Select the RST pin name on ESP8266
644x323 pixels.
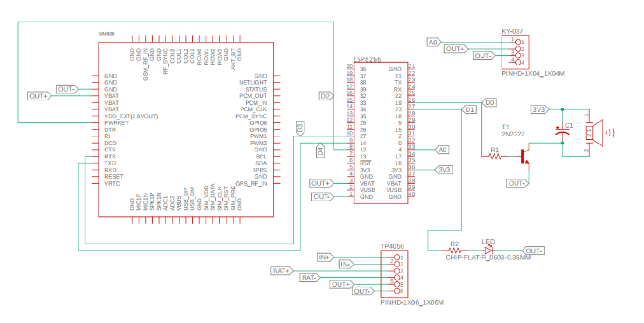click(x=366, y=163)
